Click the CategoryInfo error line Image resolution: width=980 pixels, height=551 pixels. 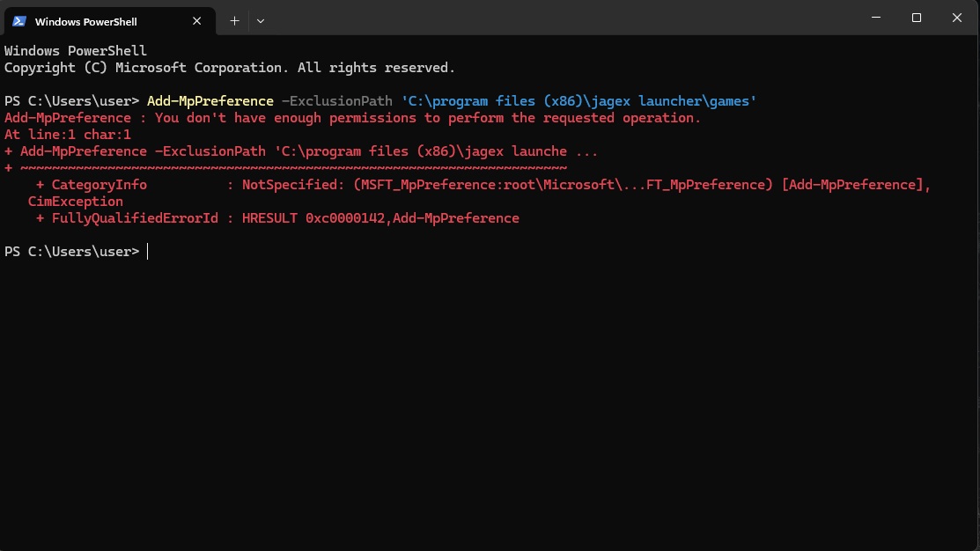click(483, 185)
